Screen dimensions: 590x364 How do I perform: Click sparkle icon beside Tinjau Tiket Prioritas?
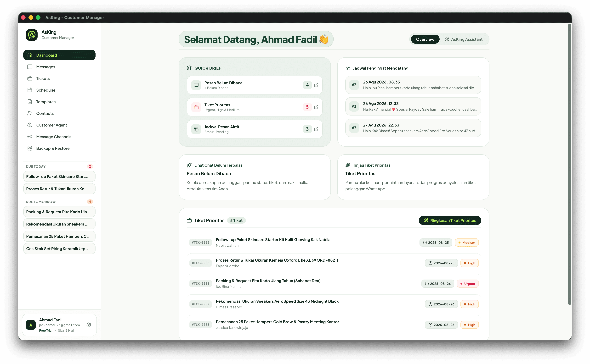click(x=348, y=165)
